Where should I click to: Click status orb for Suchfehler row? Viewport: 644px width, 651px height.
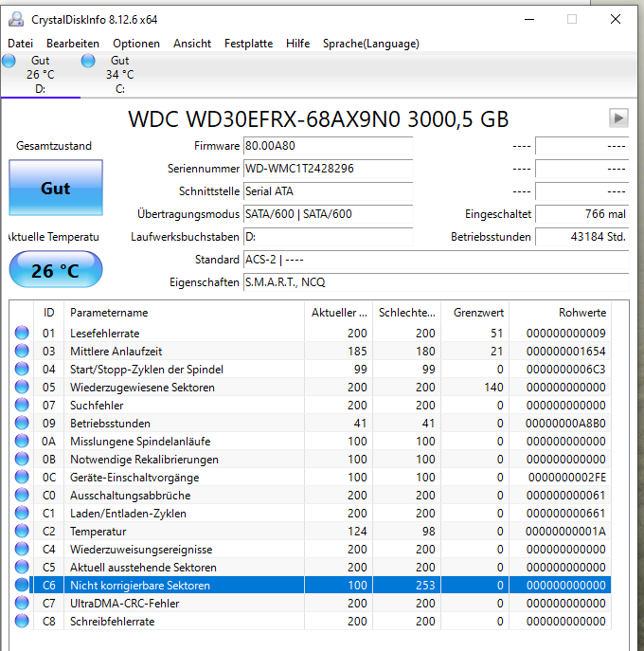(x=22, y=405)
